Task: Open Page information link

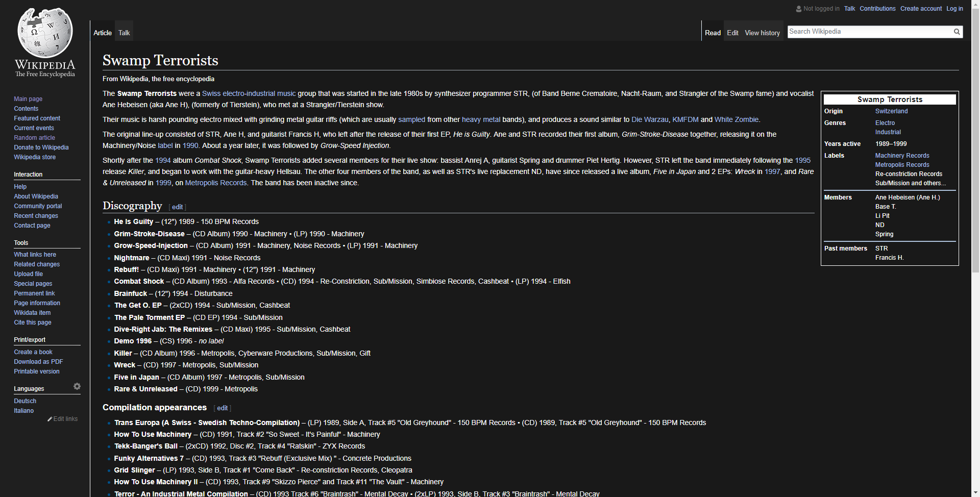Action: pyautogui.click(x=37, y=303)
